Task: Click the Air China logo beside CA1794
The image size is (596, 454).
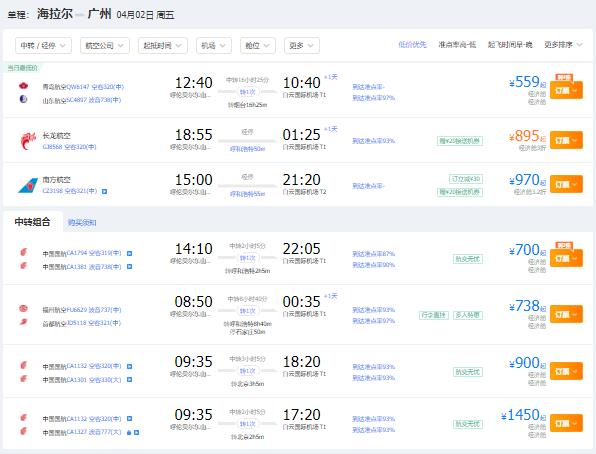Action: pos(24,252)
